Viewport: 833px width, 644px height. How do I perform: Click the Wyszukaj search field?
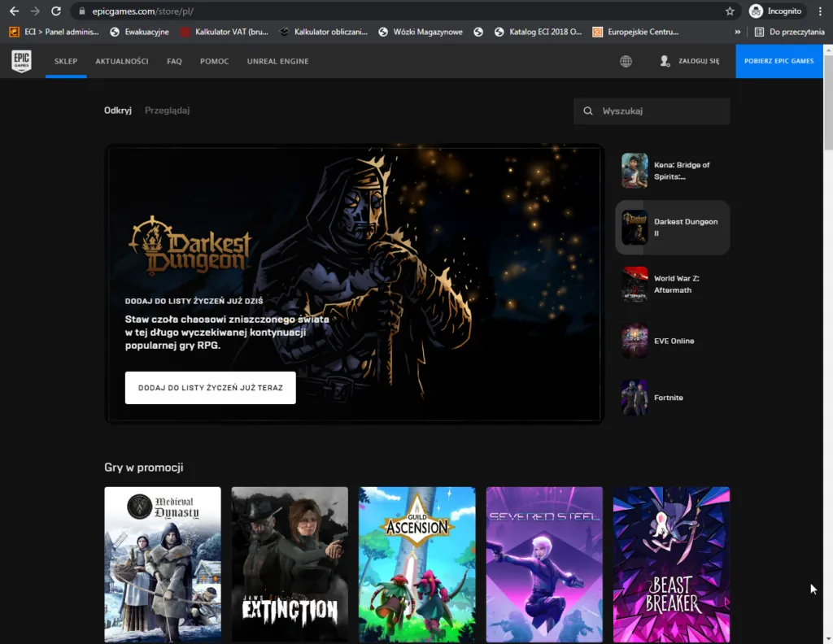click(x=652, y=111)
